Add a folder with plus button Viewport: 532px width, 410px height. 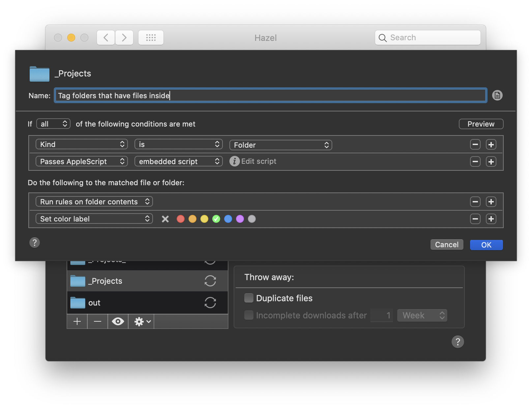77,321
